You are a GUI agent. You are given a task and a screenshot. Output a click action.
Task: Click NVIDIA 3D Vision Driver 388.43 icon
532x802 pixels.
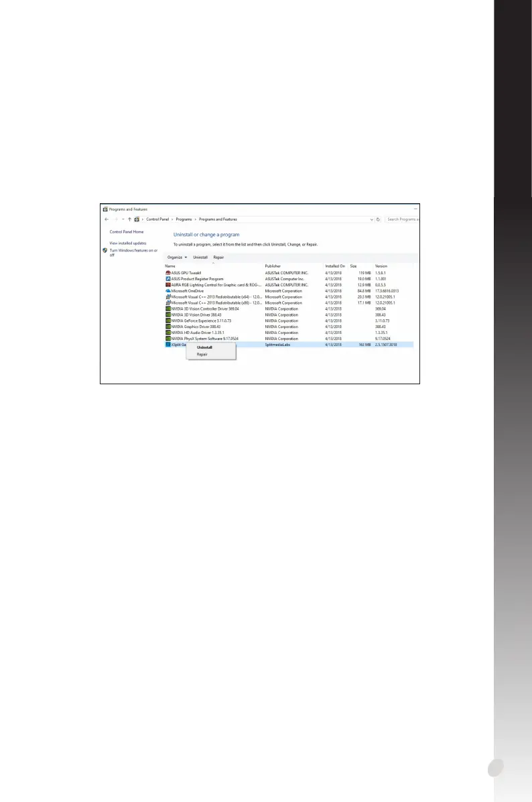tap(168, 315)
